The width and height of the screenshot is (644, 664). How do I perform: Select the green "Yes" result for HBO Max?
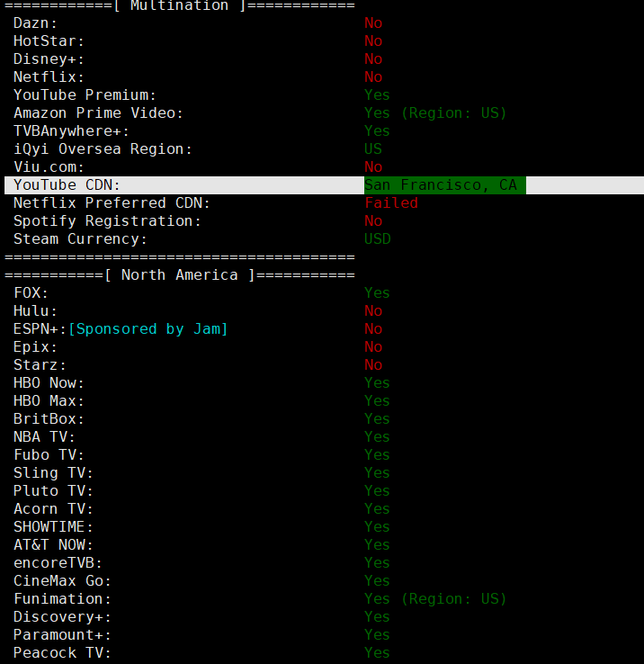click(x=377, y=401)
